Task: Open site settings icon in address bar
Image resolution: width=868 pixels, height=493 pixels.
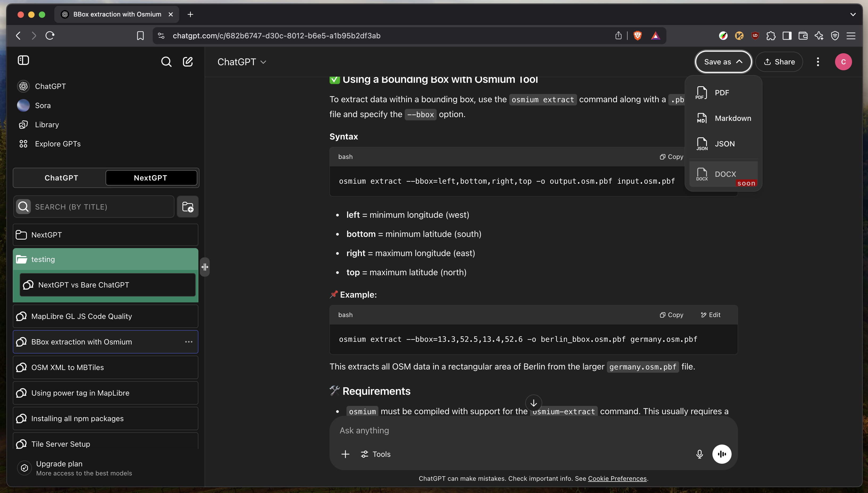Action: (161, 36)
